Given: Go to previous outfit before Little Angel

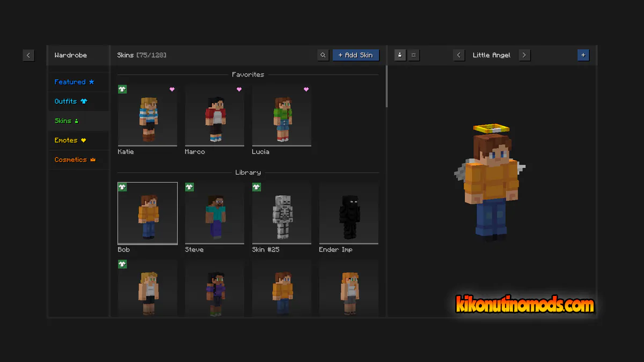Looking at the screenshot, I should tap(458, 55).
